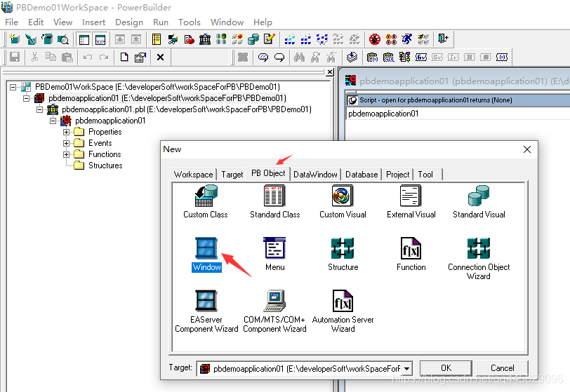Click the Paste SQL clipboard icon

pos(389,57)
